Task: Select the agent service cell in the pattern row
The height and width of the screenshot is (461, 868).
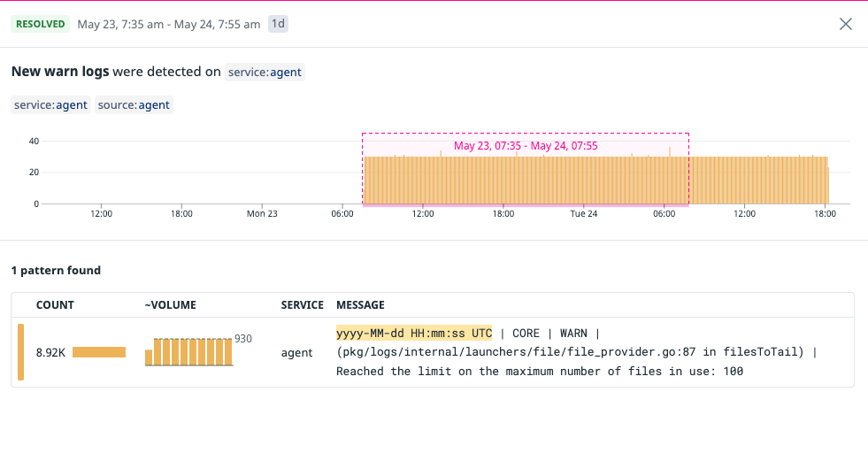Action: (x=296, y=352)
